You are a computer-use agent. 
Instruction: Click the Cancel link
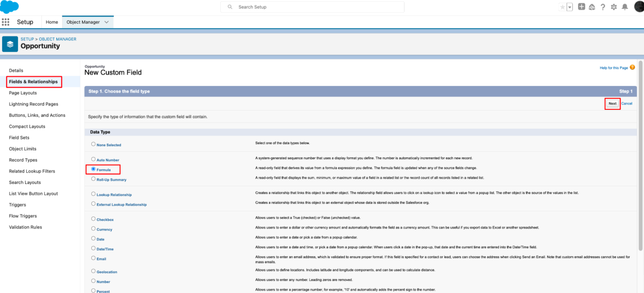point(627,104)
